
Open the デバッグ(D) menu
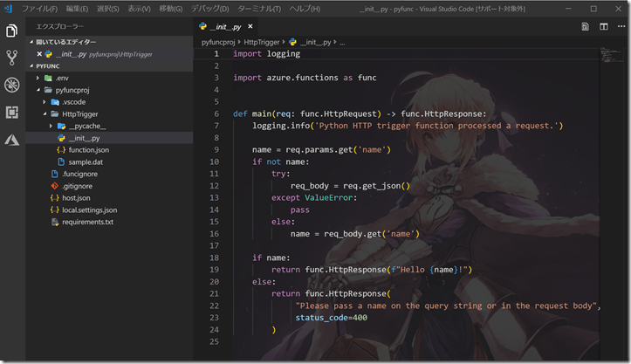pyautogui.click(x=210, y=8)
